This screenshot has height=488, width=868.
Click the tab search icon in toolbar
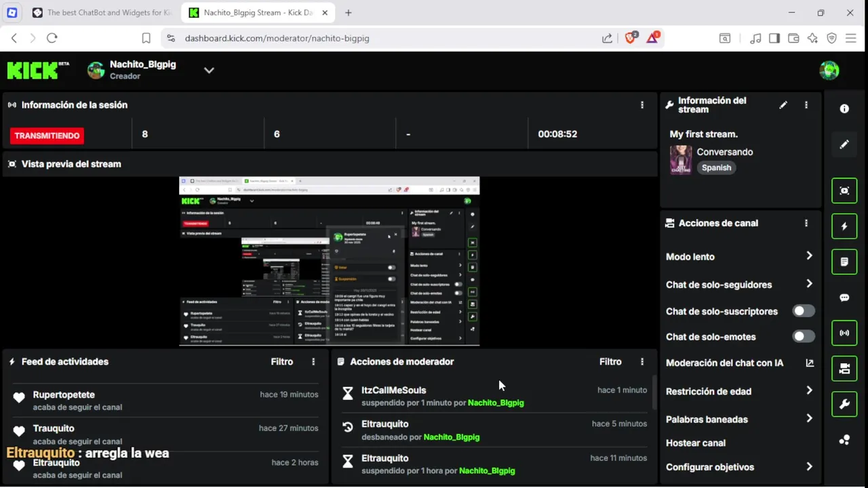coord(725,39)
